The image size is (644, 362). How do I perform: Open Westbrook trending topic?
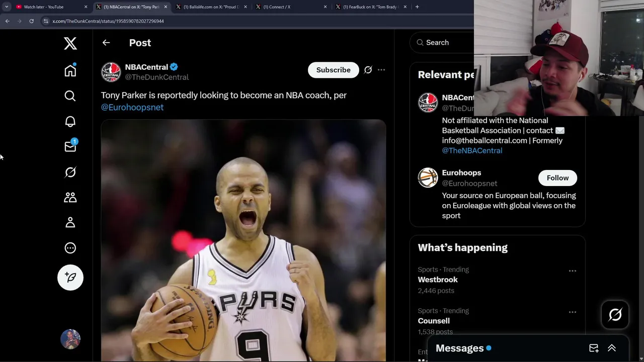click(x=438, y=280)
